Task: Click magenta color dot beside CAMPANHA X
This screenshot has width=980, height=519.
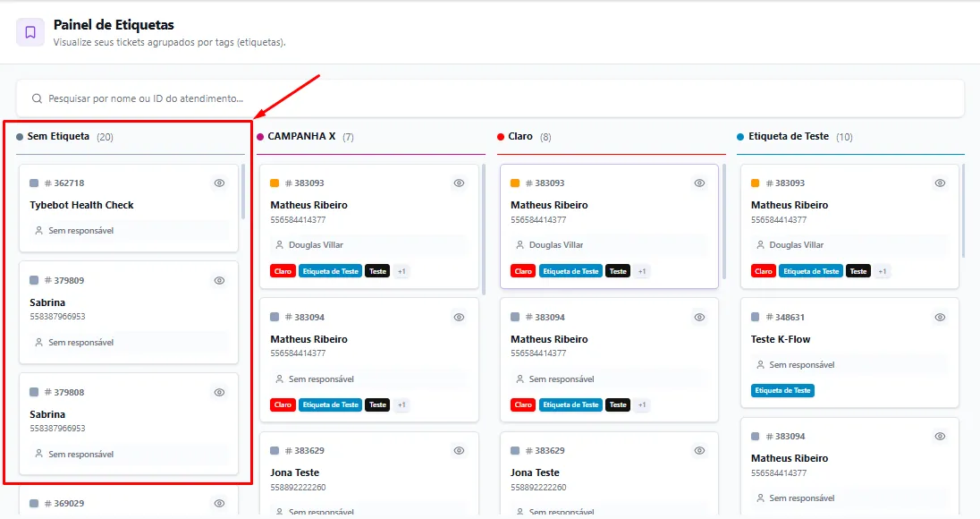Action: [x=260, y=137]
